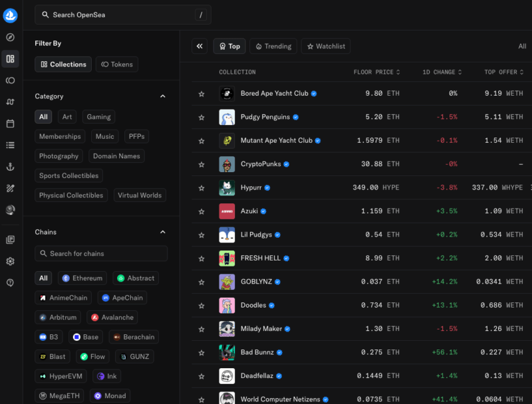Open the round avatar profile sidebar icon
This screenshot has height=404, width=532.
10,210
